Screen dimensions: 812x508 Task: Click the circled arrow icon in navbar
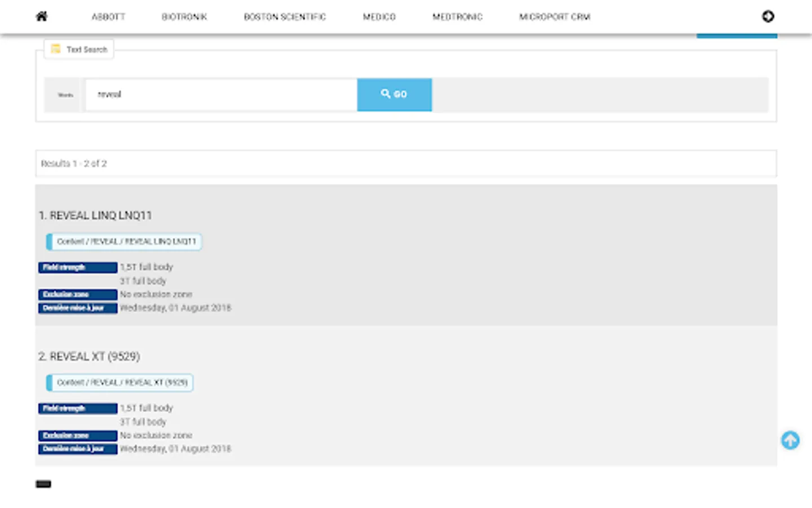click(768, 16)
